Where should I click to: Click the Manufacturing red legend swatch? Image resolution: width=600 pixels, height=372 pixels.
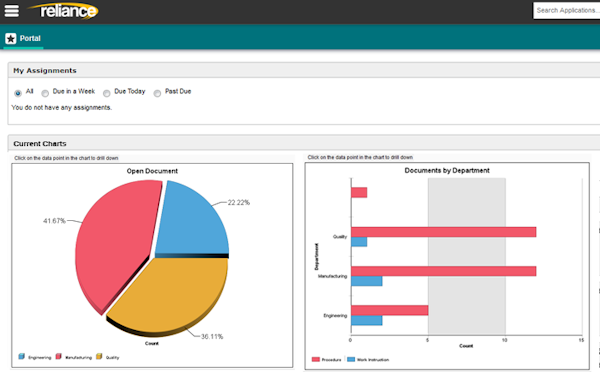click(x=59, y=357)
